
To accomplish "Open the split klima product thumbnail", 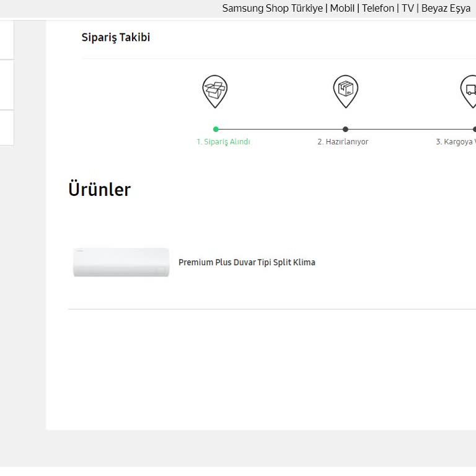I will 121,262.
